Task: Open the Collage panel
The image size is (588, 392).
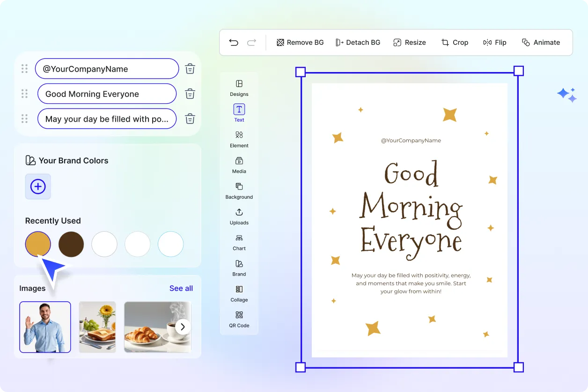Action: [x=239, y=293]
